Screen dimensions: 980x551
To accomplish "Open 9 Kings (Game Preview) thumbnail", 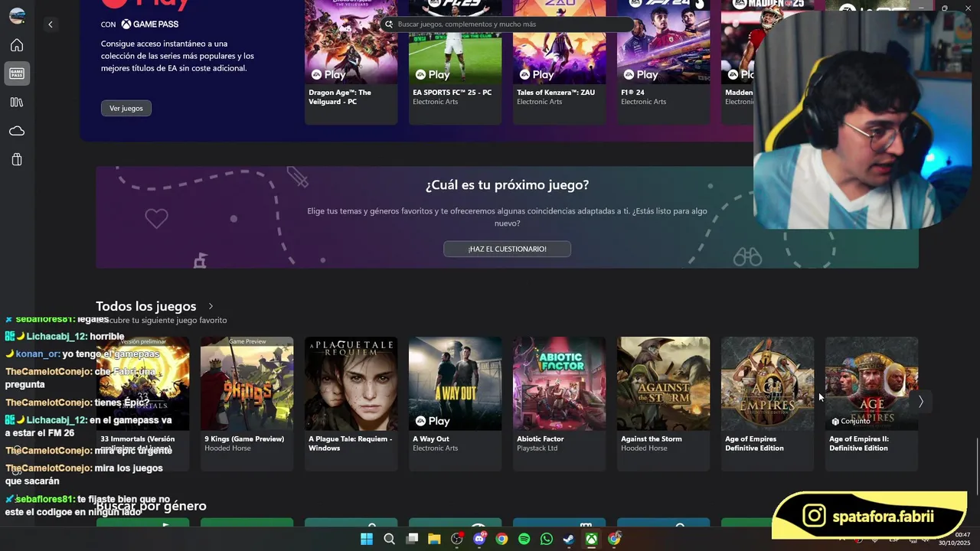I will tap(247, 383).
